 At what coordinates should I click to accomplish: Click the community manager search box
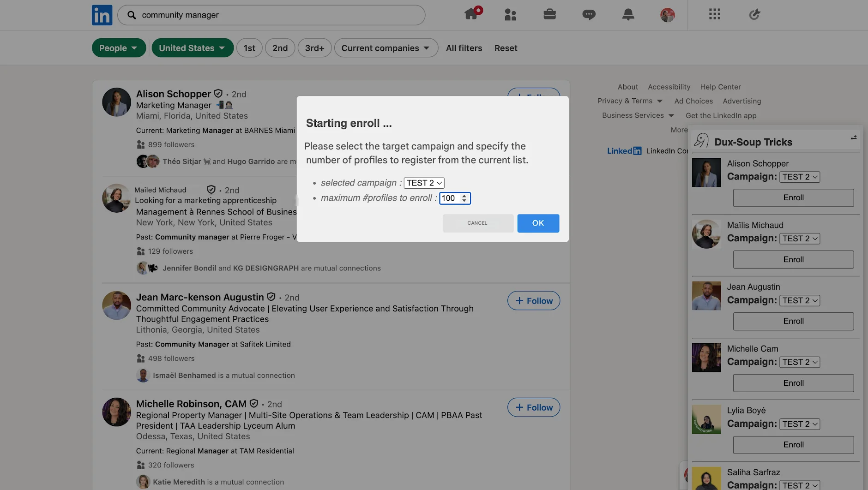tap(271, 15)
